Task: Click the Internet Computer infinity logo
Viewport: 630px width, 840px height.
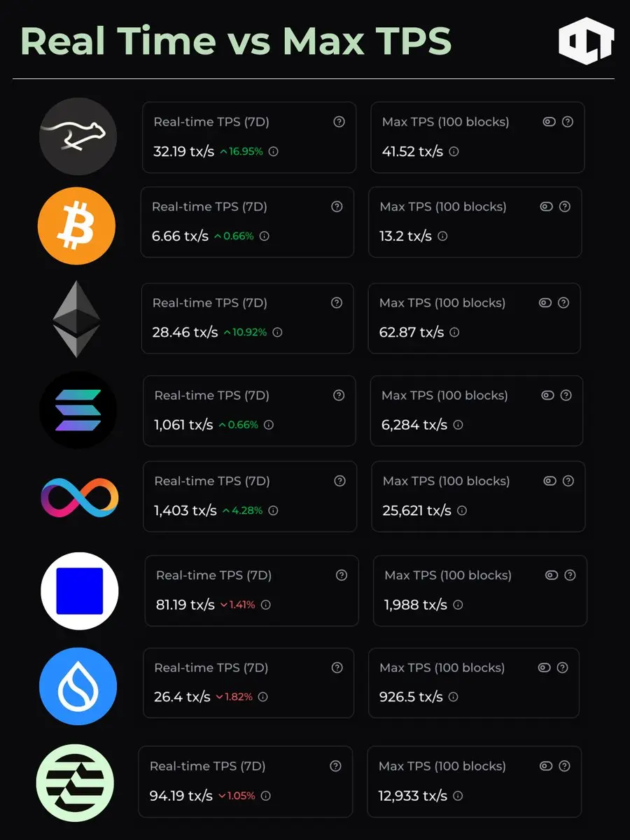Action: pos(79,498)
